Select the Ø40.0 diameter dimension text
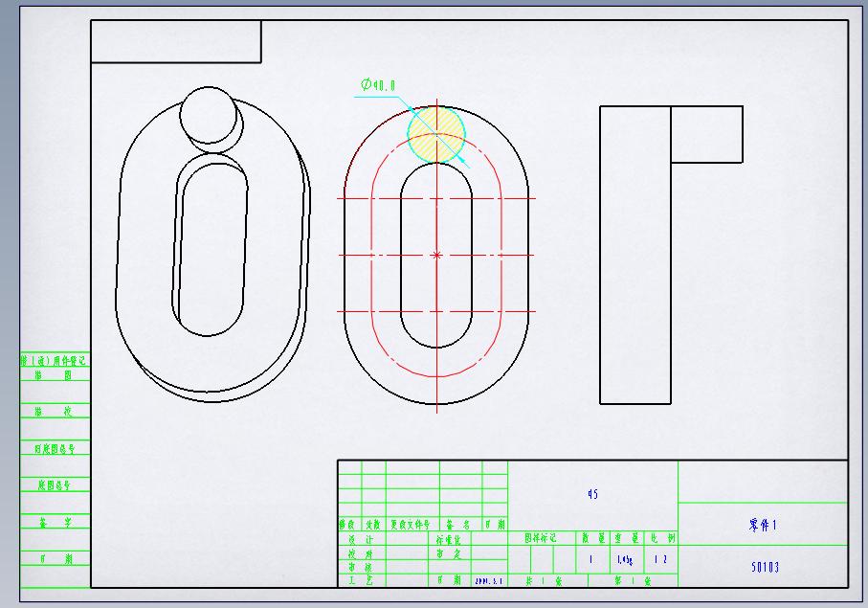Image resolution: width=868 pixels, height=608 pixels. point(378,84)
